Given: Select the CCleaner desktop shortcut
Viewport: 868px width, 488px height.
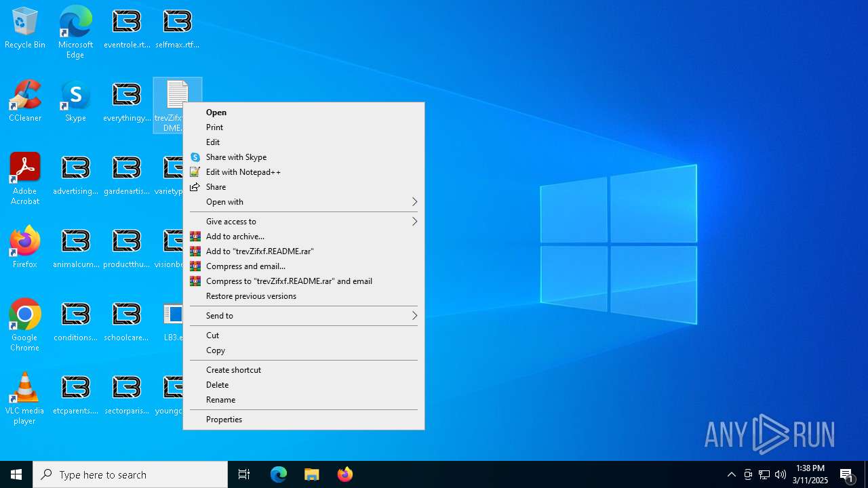Looking at the screenshot, I should (25, 102).
